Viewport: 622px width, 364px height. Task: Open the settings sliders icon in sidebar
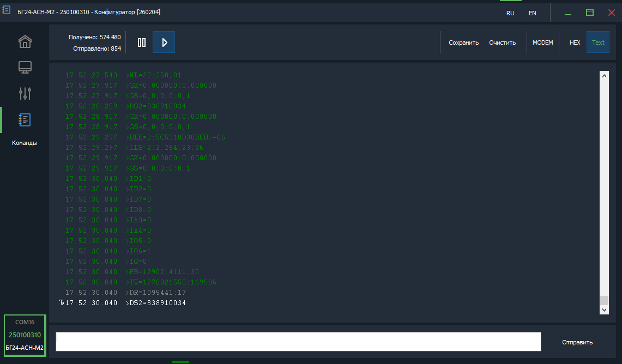tap(25, 94)
